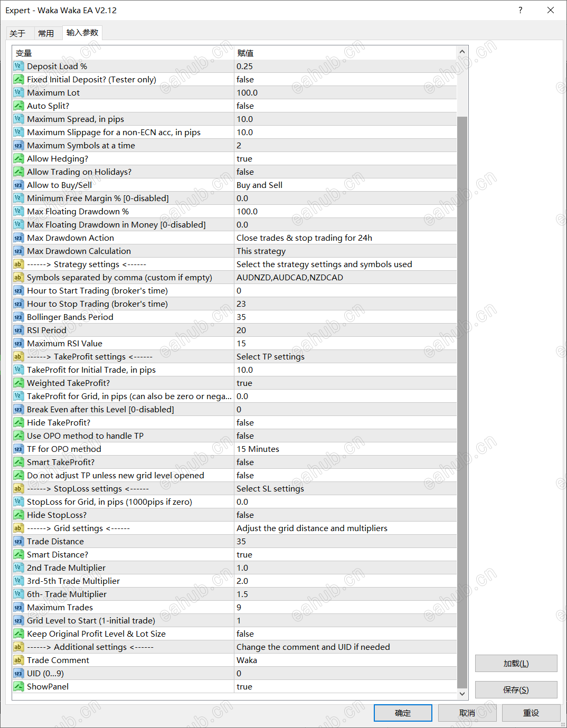The height and width of the screenshot is (728, 567).
Task: Click the Fixed Initial Deposit boolean icon
Action: [18, 79]
